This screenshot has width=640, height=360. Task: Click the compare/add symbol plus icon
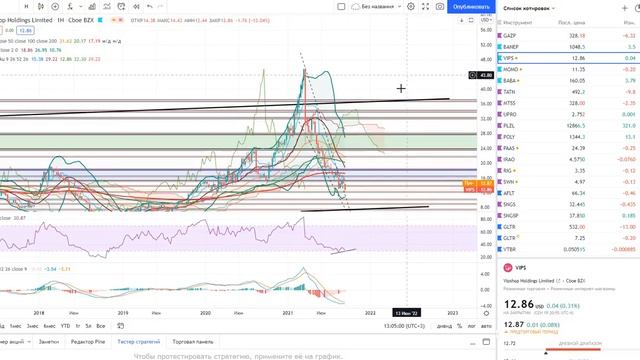(55, 7)
